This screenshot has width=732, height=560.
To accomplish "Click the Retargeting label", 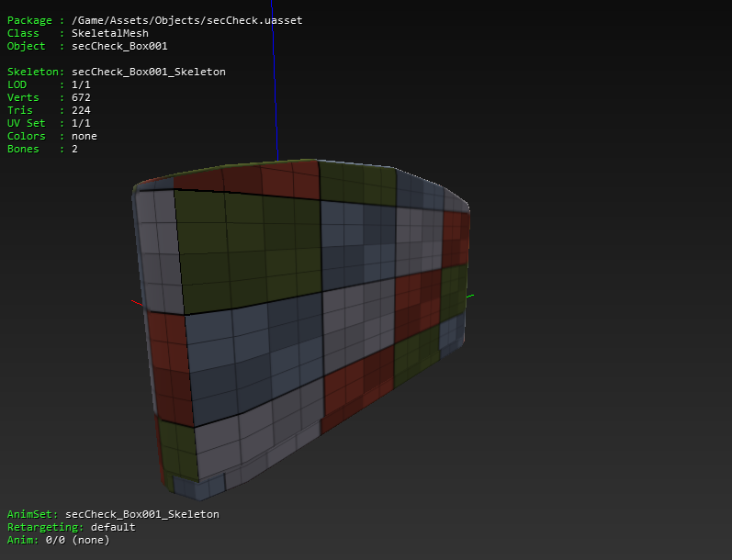I will tap(45, 527).
